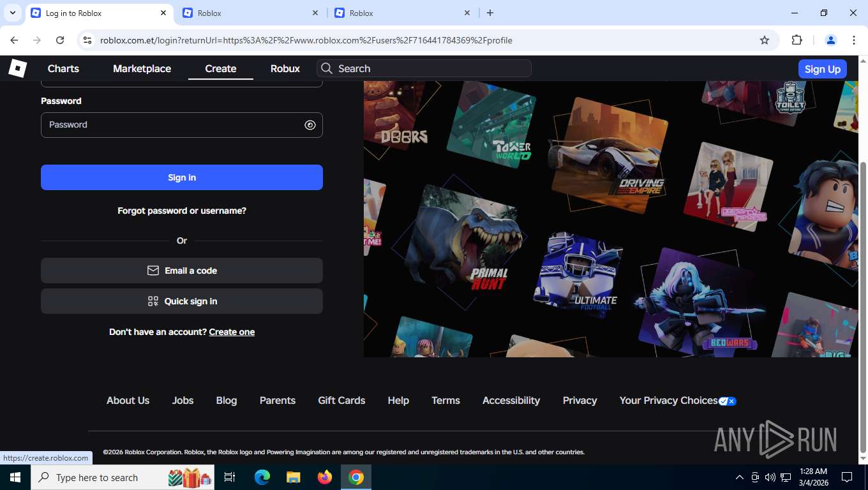Show hidden system tray icons

[740, 477]
